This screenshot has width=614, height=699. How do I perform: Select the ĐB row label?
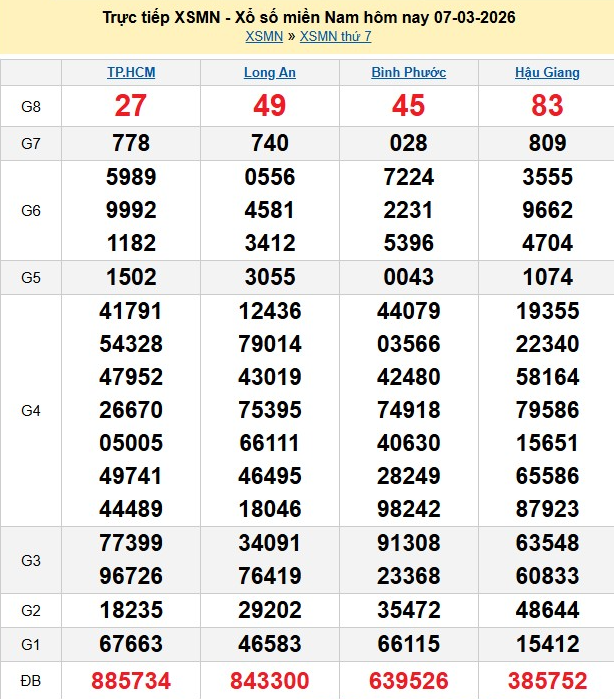pyautogui.click(x=31, y=681)
